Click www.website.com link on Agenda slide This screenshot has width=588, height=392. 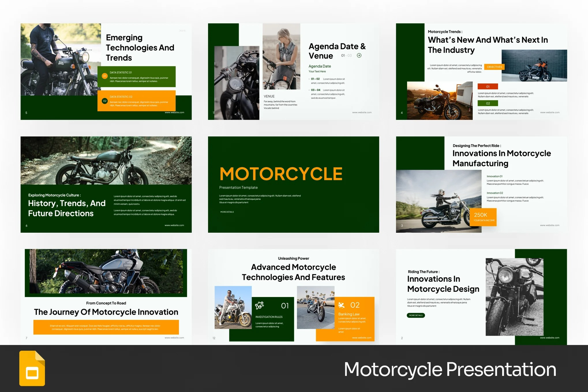[362, 112]
